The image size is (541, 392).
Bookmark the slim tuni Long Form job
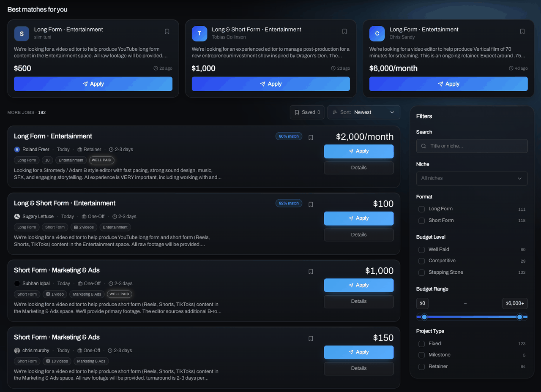coord(167,32)
